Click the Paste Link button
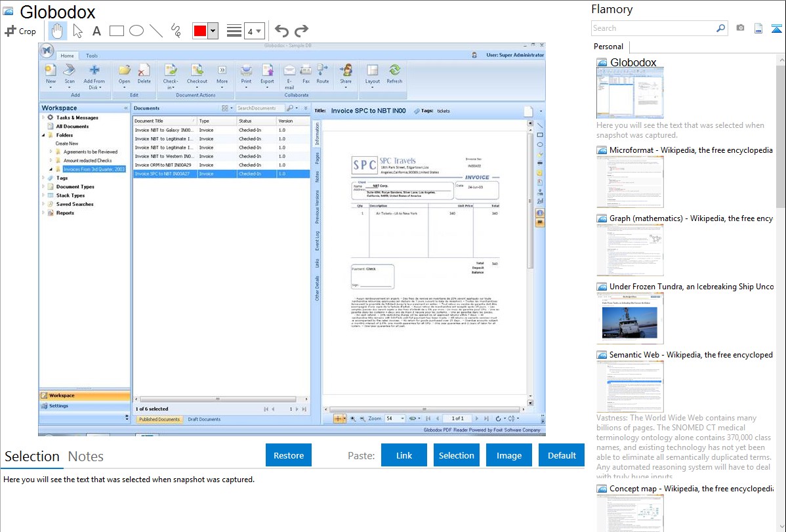The width and height of the screenshot is (786, 532). (x=404, y=455)
